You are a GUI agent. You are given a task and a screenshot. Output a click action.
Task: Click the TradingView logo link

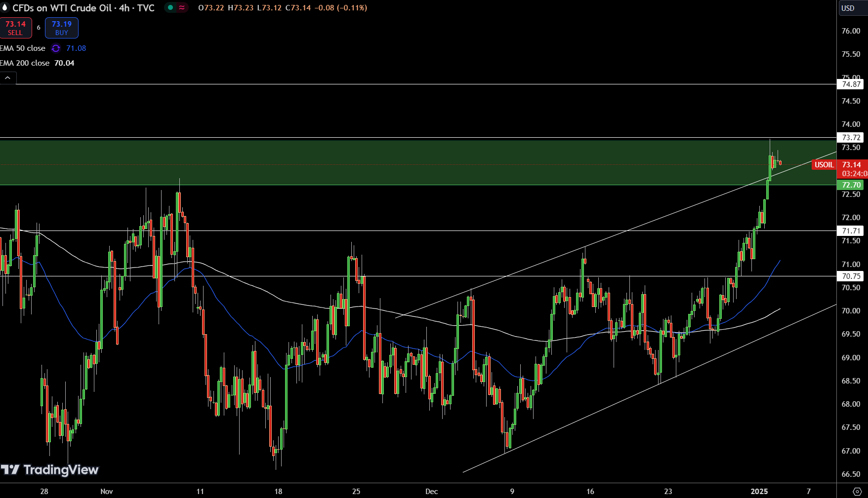coord(49,470)
